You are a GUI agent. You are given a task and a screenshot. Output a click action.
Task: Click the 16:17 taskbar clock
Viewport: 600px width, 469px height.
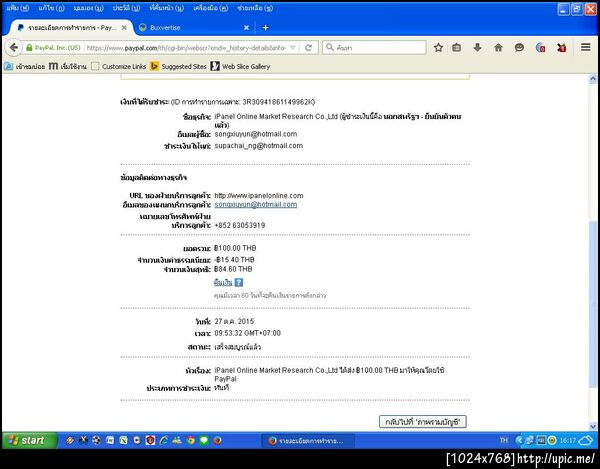click(567, 440)
